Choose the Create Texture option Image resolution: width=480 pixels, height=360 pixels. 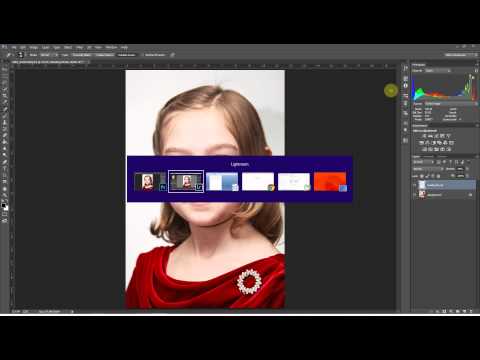(x=104, y=55)
